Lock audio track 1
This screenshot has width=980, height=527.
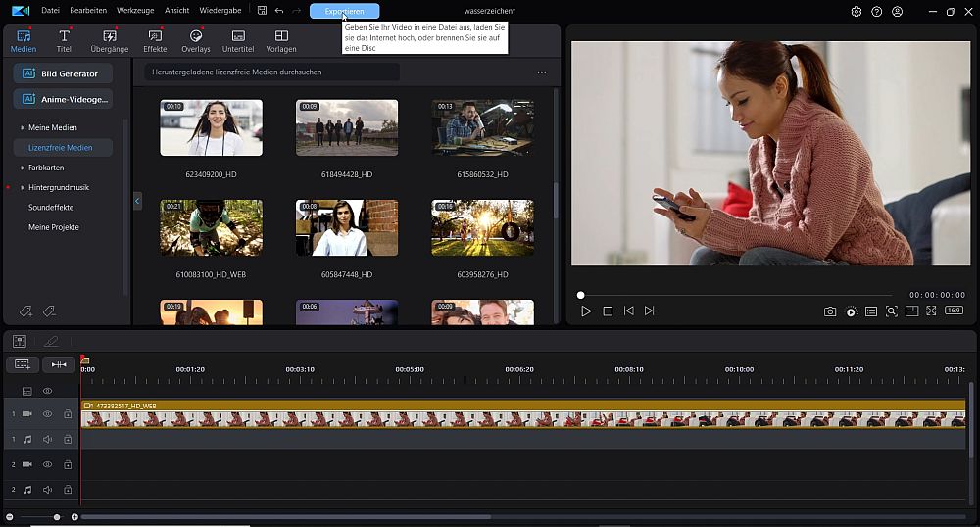point(68,440)
